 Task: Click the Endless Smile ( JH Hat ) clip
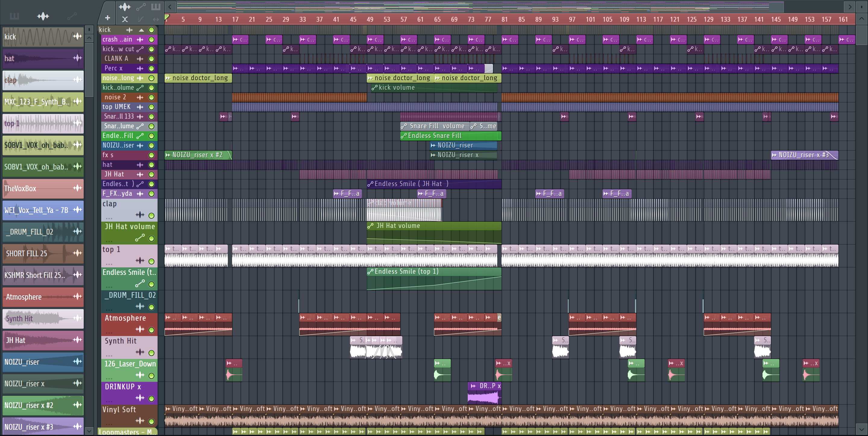click(x=434, y=184)
